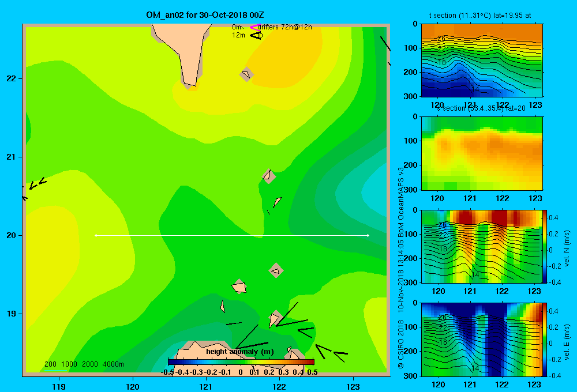Click the vel. N (m/s) colorbar
The width and height of the screenshot is (577, 392).
click(545, 246)
